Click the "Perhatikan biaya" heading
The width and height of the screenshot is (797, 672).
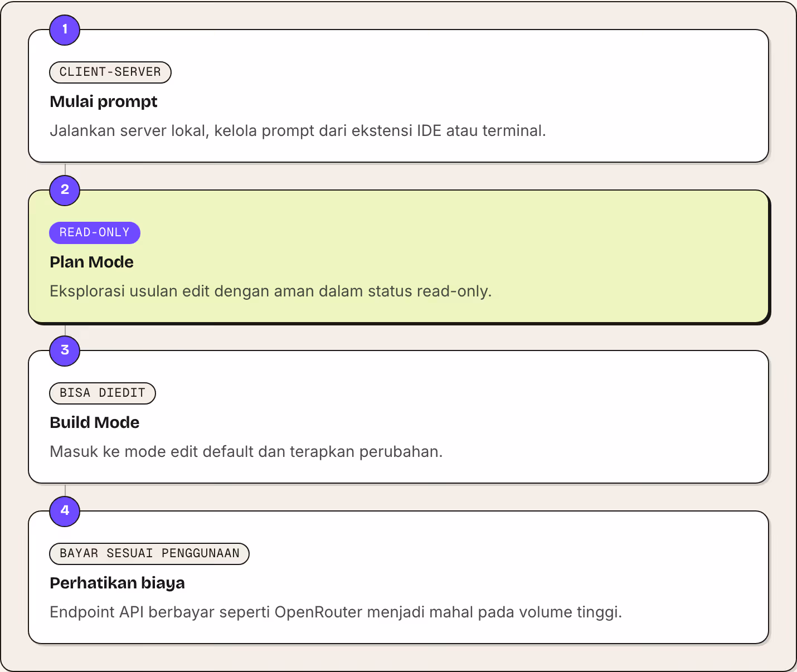(117, 583)
